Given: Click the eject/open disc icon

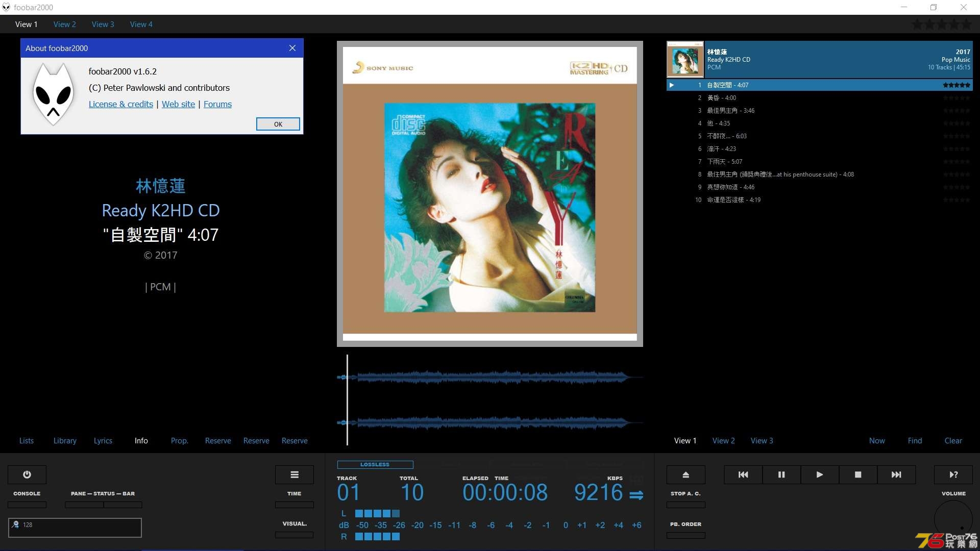Looking at the screenshot, I should coord(687,474).
